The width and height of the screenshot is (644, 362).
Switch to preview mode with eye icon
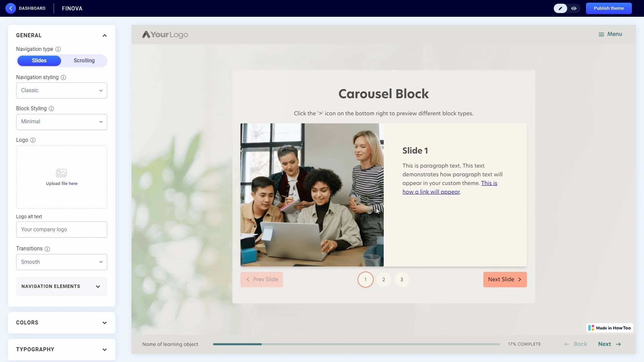click(x=574, y=8)
